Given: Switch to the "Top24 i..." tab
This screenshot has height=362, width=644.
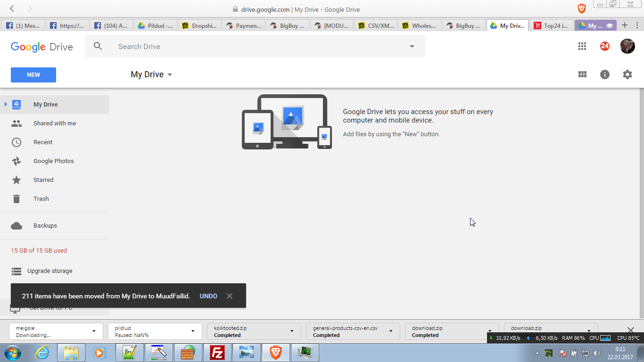Looking at the screenshot, I should click(x=552, y=25).
